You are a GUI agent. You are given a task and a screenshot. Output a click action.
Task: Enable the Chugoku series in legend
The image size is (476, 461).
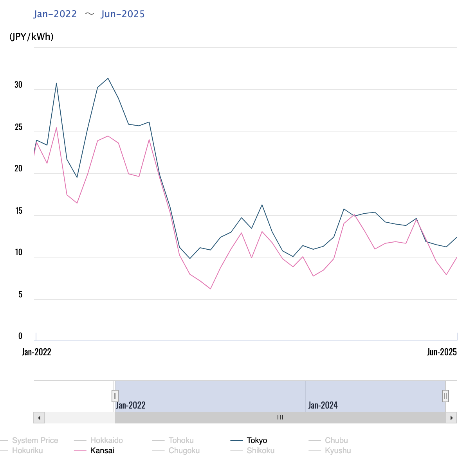pyautogui.click(x=184, y=450)
